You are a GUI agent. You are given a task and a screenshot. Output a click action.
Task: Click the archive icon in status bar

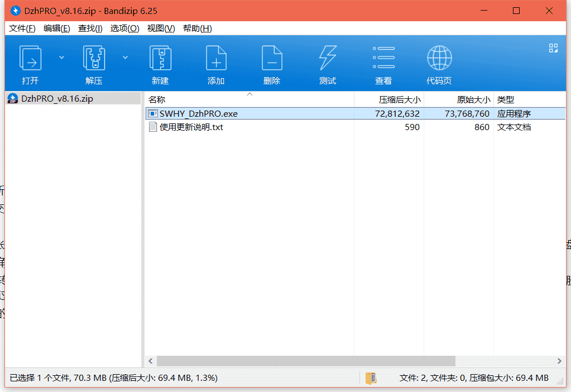[371, 378]
